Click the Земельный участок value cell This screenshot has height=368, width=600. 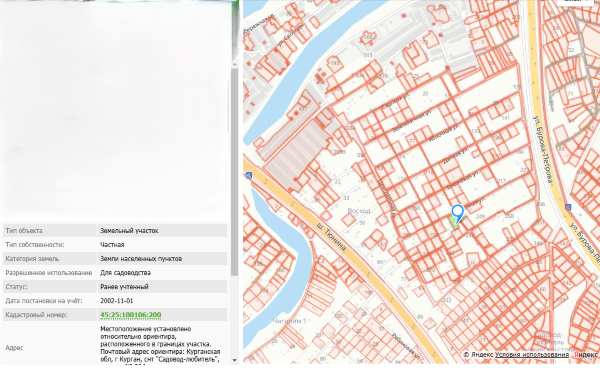(x=162, y=231)
